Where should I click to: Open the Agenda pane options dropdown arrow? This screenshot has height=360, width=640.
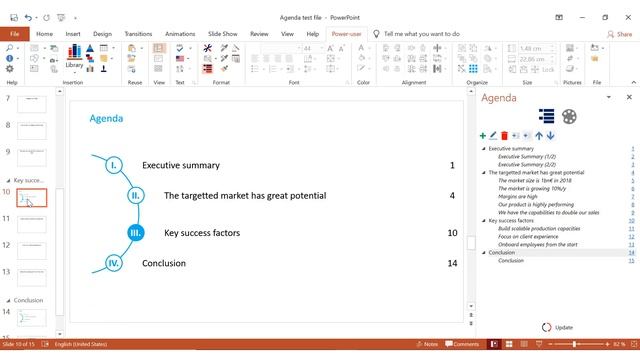pos(609,97)
